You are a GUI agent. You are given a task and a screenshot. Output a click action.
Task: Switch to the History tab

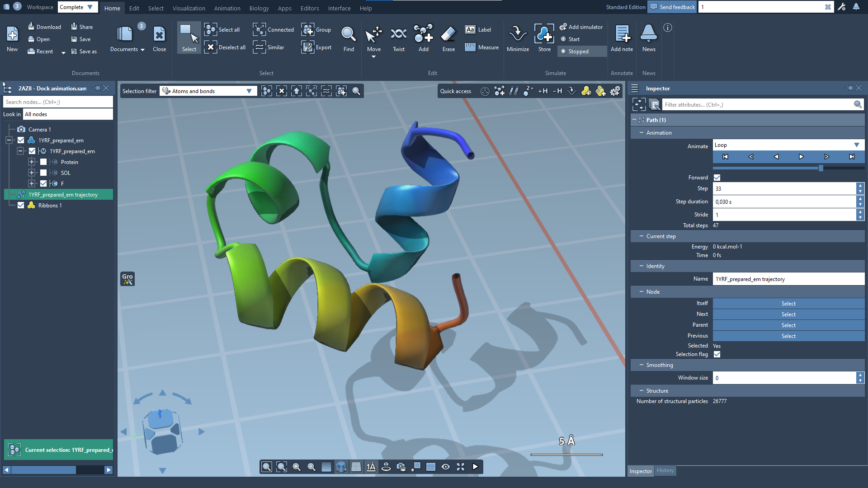click(665, 470)
